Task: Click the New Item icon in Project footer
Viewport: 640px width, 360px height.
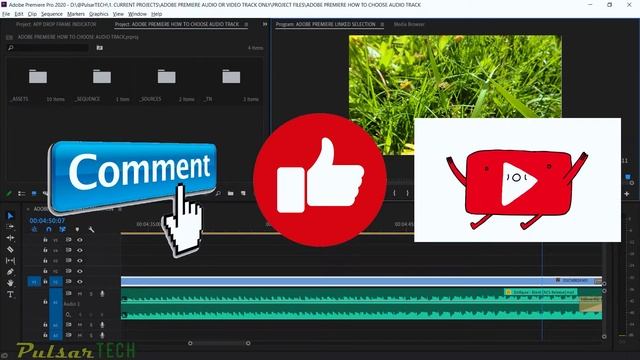Action: coord(243,193)
